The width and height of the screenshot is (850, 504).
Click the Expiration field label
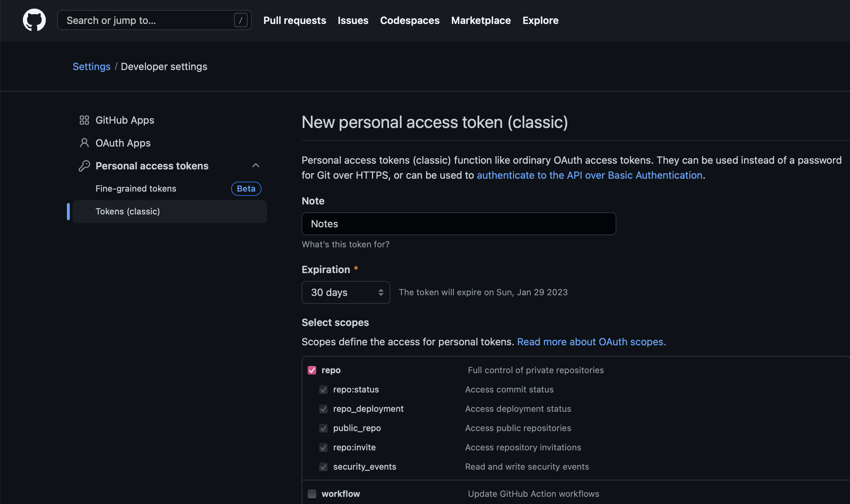pyautogui.click(x=326, y=270)
